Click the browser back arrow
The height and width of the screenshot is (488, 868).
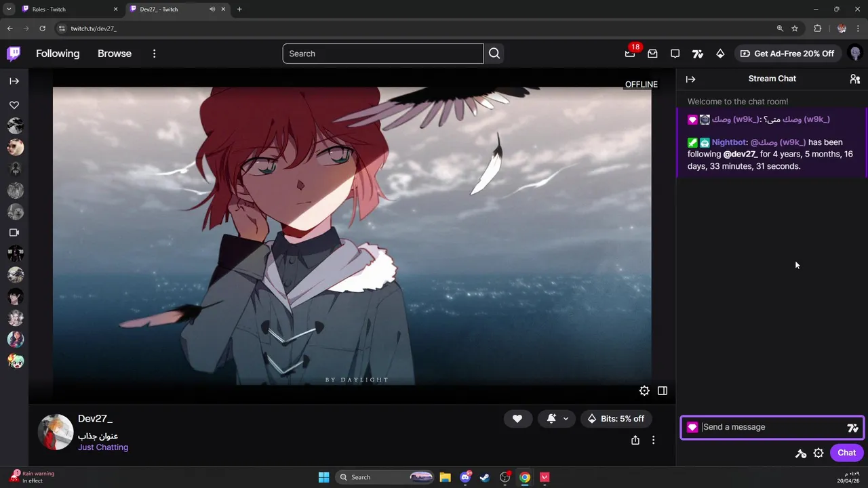(9, 28)
